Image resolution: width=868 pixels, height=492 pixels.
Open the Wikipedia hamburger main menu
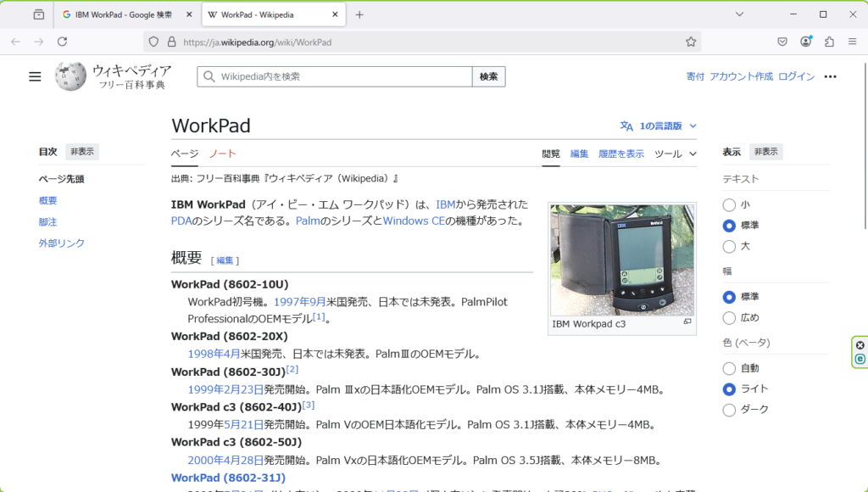click(x=35, y=76)
